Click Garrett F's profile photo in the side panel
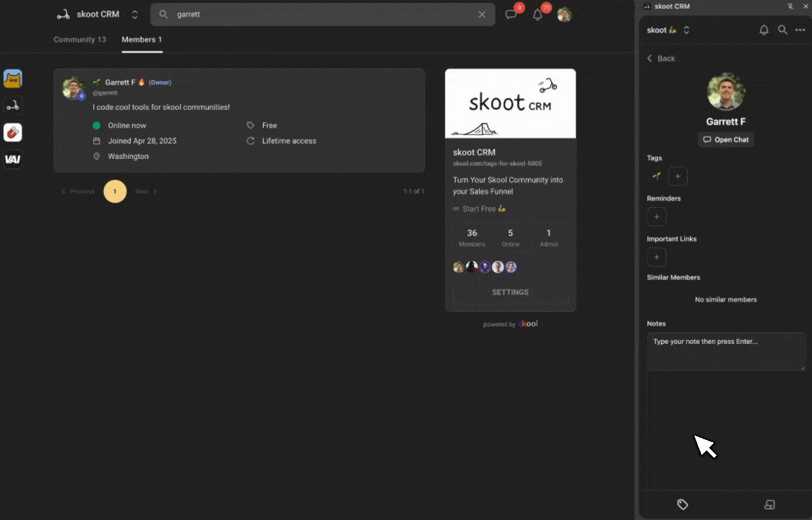 [726, 92]
